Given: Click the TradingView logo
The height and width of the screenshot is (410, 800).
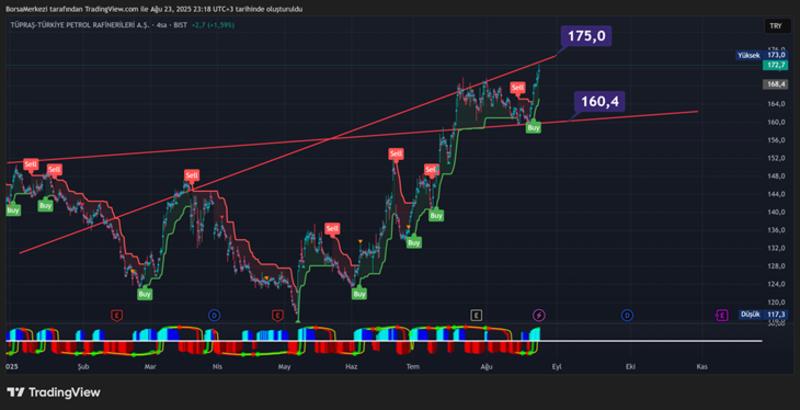Looking at the screenshot, I should [x=54, y=392].
